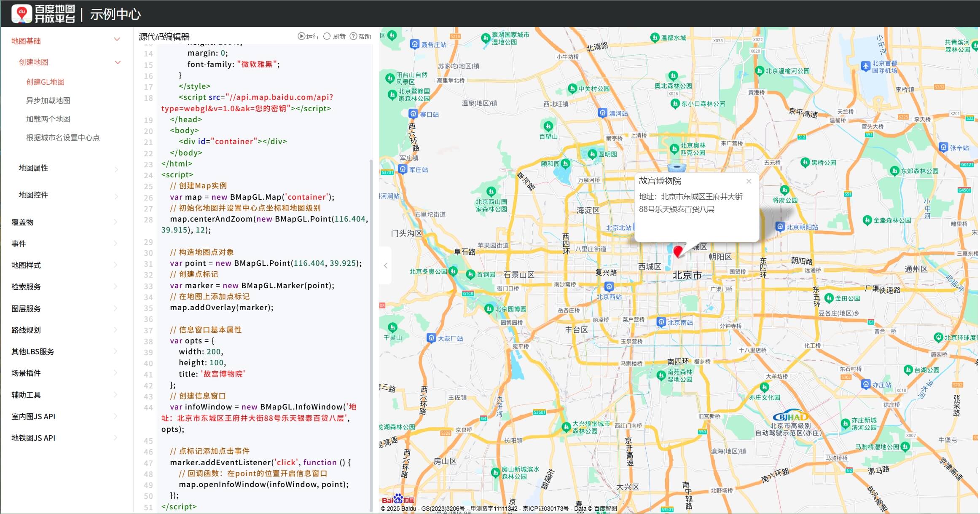Click the 海淀区 district label on map
The image size is (980, 514).
point(588,210)
